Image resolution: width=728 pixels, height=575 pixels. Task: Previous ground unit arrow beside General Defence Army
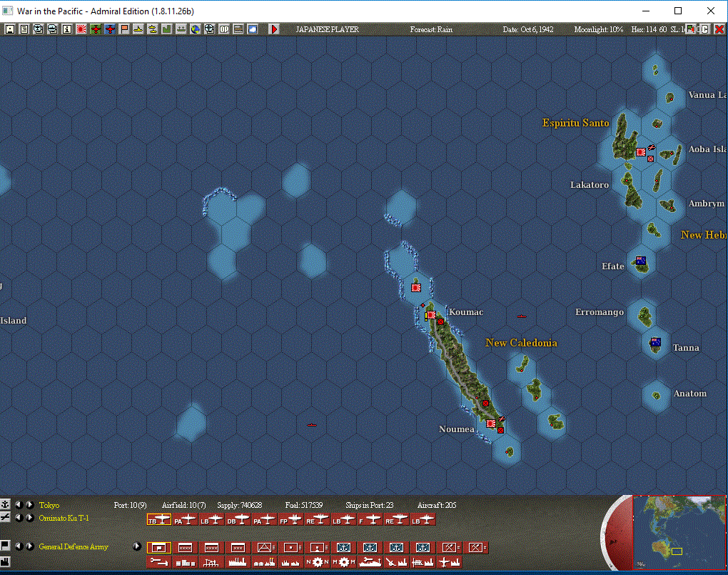click(19, 546)
